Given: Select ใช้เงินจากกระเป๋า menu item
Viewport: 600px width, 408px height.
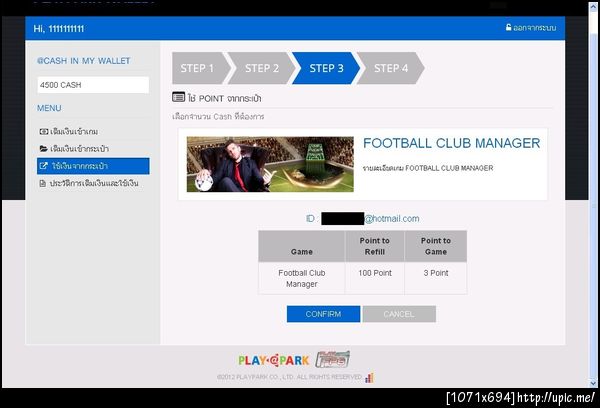Looking at the screenshot, I should point(93,166).
